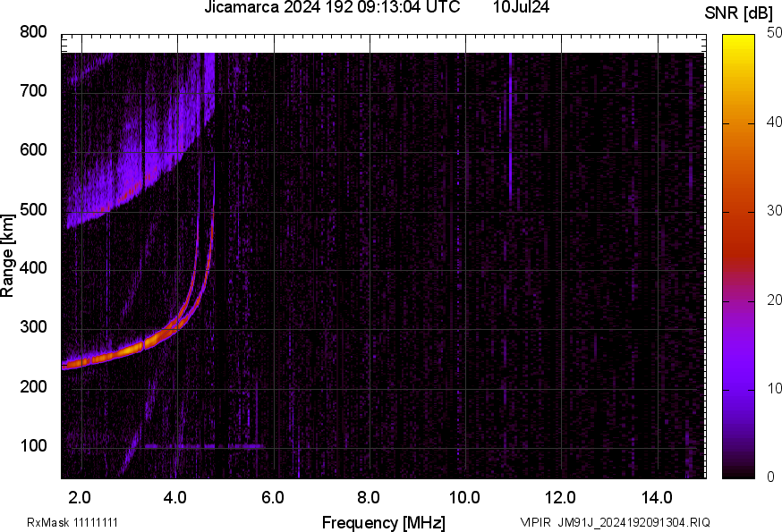Click the 300 range tick label
The image size is (782, 532).
(x=33, y=328)
